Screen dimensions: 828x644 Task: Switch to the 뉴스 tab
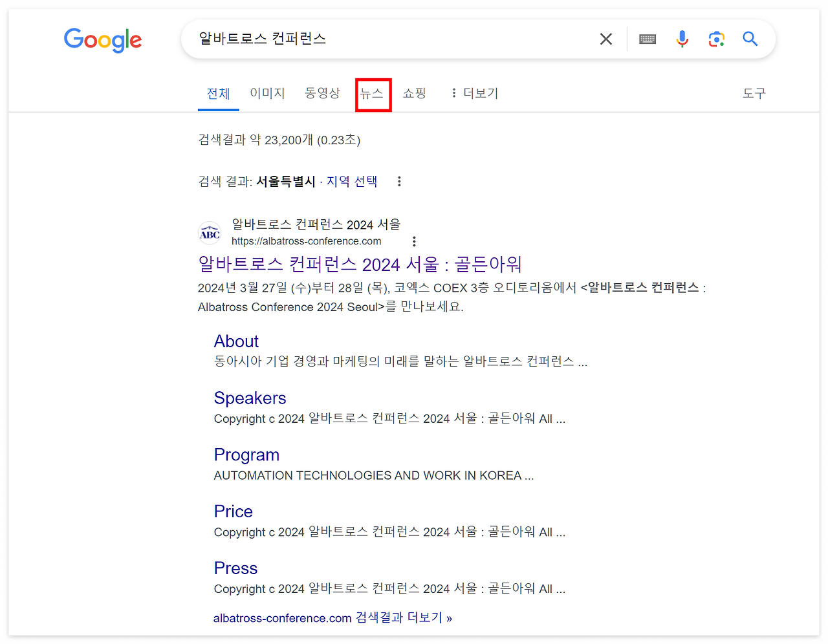[372, 94]
